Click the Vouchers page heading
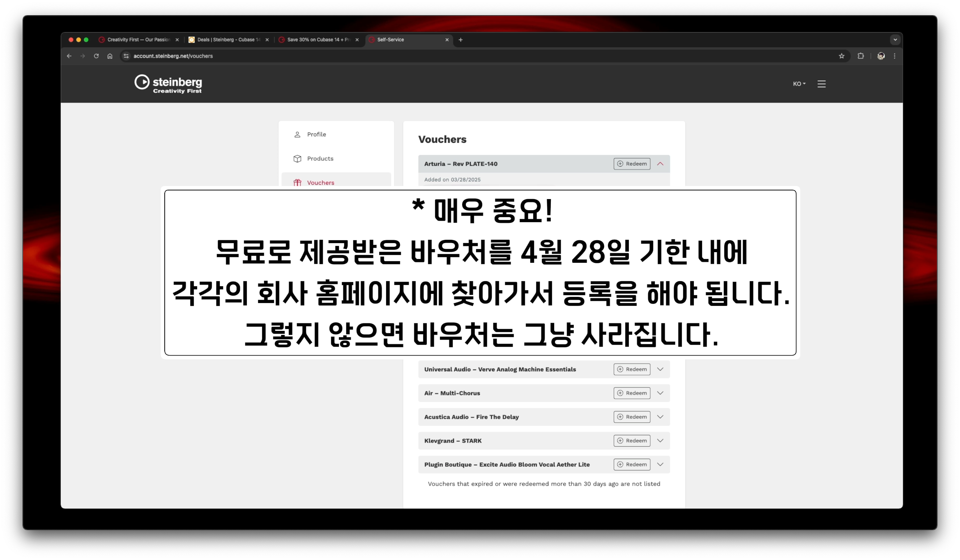 point(442,140)
